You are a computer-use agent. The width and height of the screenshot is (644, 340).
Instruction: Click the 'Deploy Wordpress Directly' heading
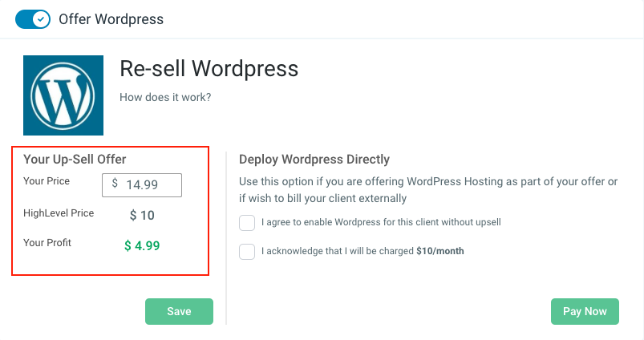coord(314,160)
